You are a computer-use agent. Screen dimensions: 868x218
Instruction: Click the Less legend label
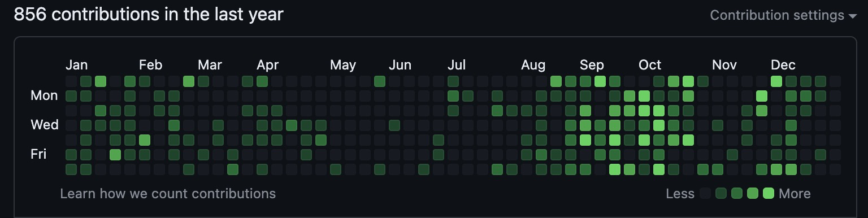point(680,194)
